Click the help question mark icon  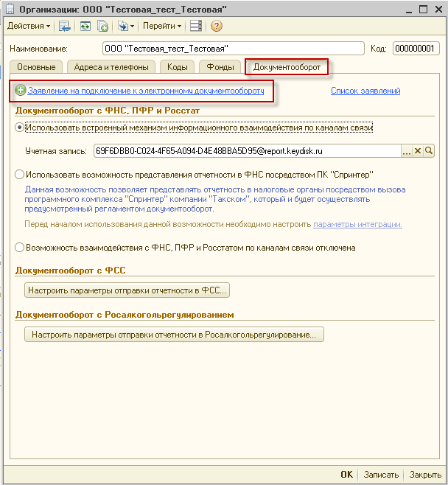pos(216,26)
